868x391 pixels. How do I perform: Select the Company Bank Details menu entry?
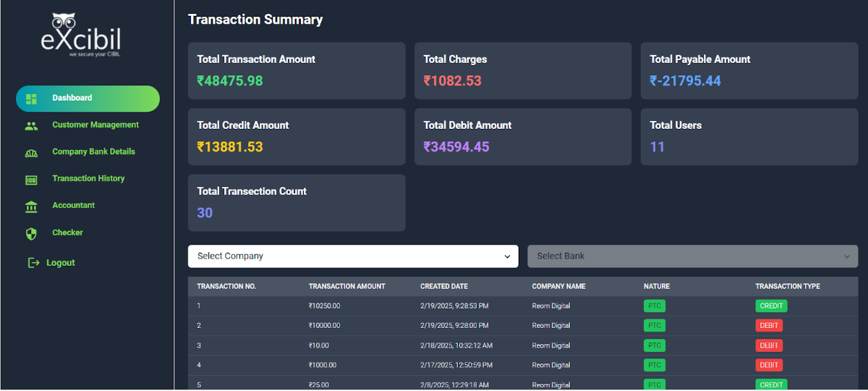coord(93,152)
